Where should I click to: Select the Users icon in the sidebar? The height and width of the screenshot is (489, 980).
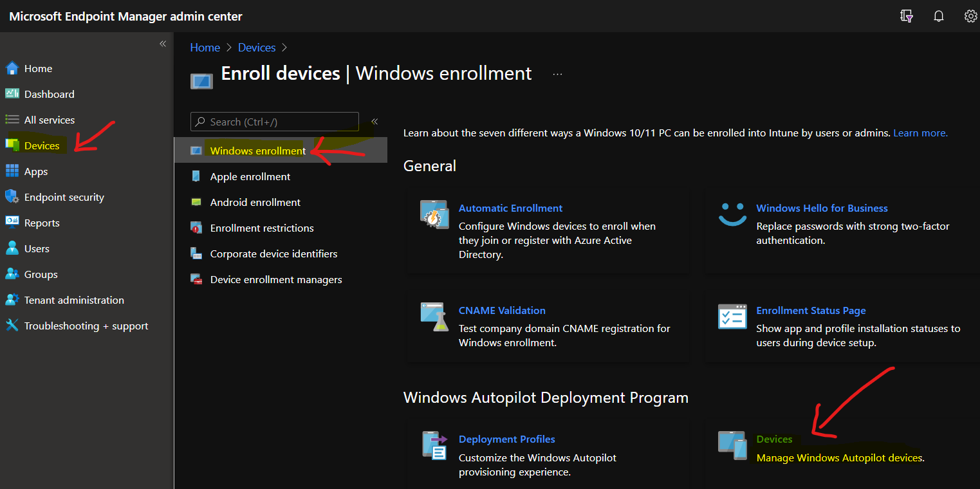[12, 248]
